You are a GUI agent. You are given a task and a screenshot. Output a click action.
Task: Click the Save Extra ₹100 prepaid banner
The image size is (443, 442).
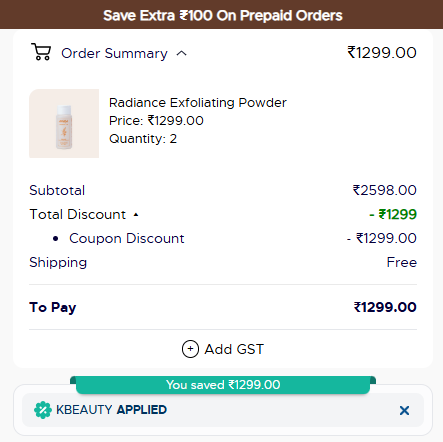(x=221, y=15)
